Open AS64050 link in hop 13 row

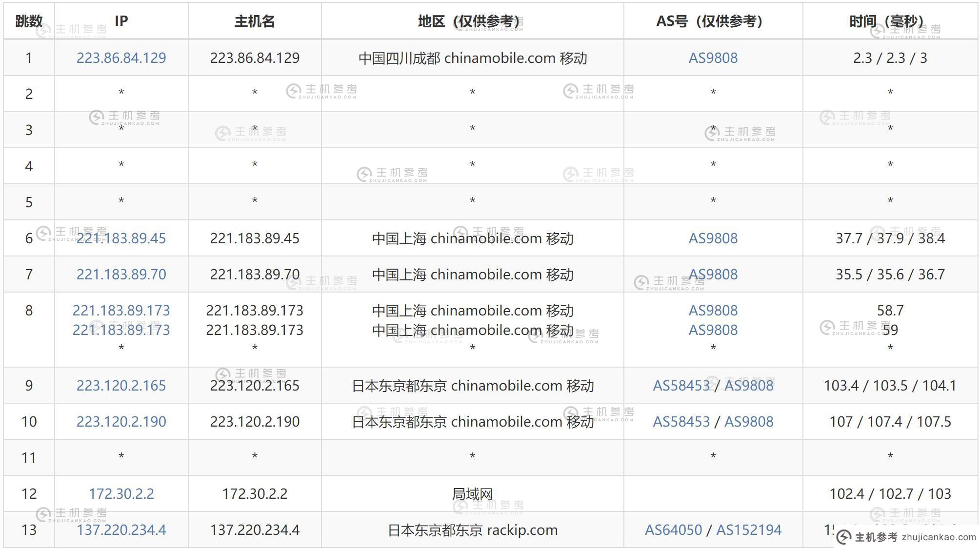tap(674, 530)
